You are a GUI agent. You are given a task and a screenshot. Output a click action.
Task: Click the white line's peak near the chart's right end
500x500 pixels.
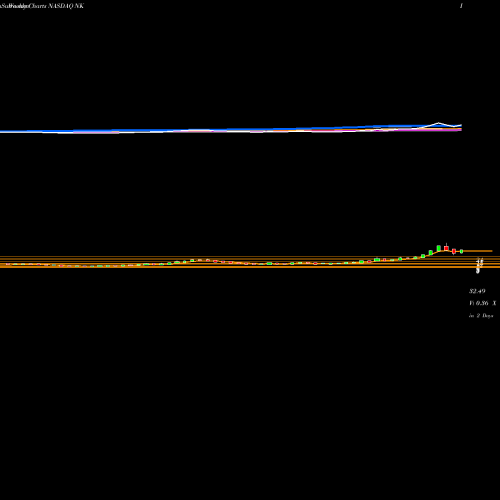[439, 123]
